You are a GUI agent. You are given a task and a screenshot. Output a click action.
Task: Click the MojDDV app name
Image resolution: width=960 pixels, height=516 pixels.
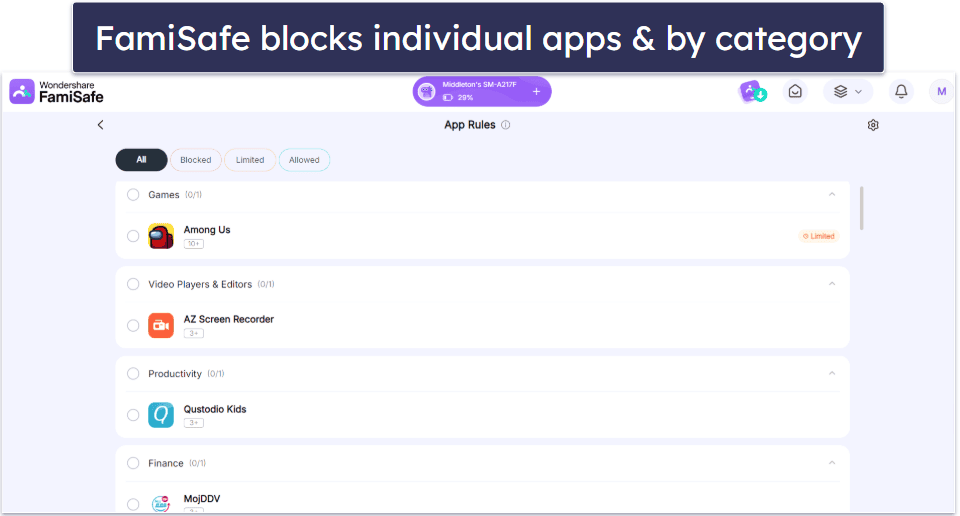click(x=202, y=499)
